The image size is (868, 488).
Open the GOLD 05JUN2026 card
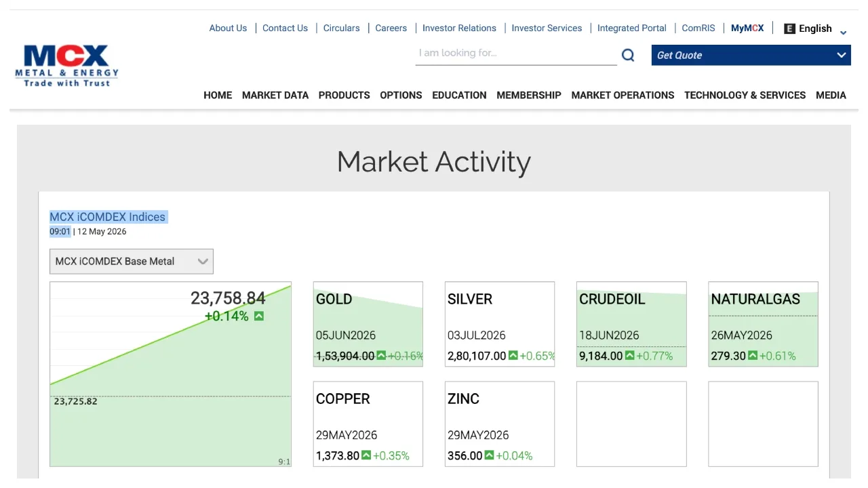coord(368,325)
